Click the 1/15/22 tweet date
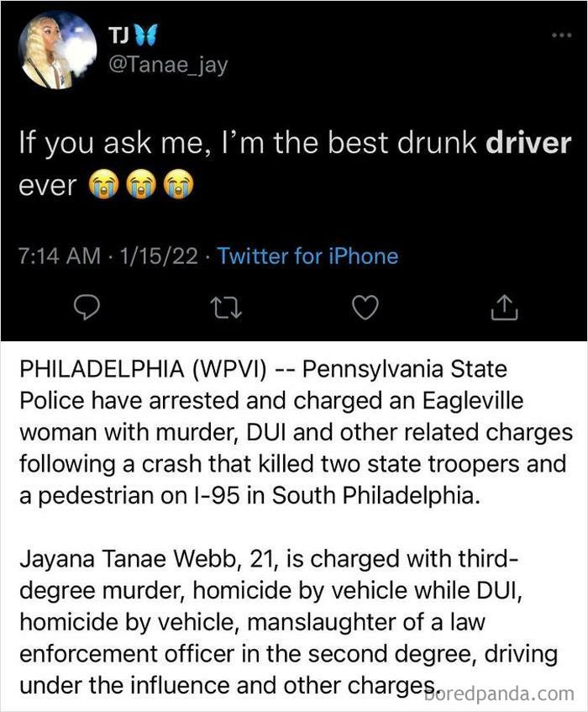This screenshot has height=712, width=588. point(159,256)
